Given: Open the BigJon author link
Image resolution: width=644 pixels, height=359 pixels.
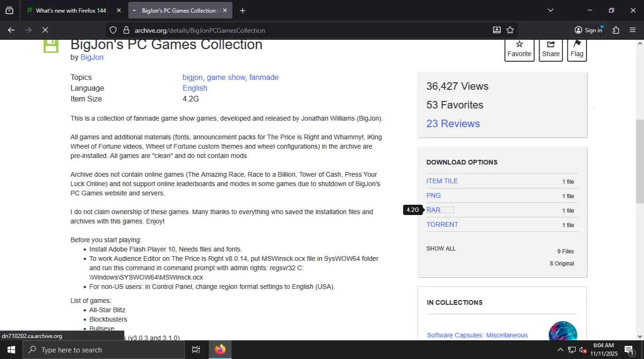Looking at the screenshot, I should pyautogui.click(x=92, y=57).
